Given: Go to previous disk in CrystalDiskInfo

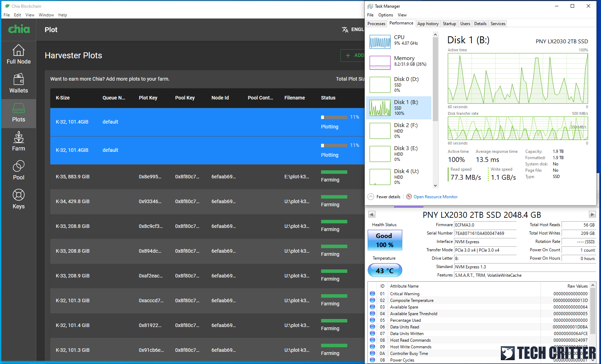Looking at the screenshot, I should [x=372, y=214].
